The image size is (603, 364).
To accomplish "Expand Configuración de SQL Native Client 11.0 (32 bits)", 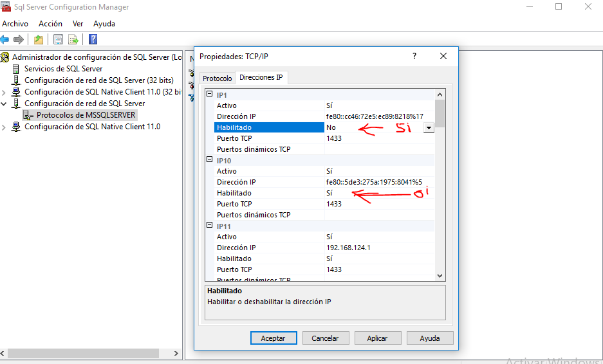I will tap(5, 92).
